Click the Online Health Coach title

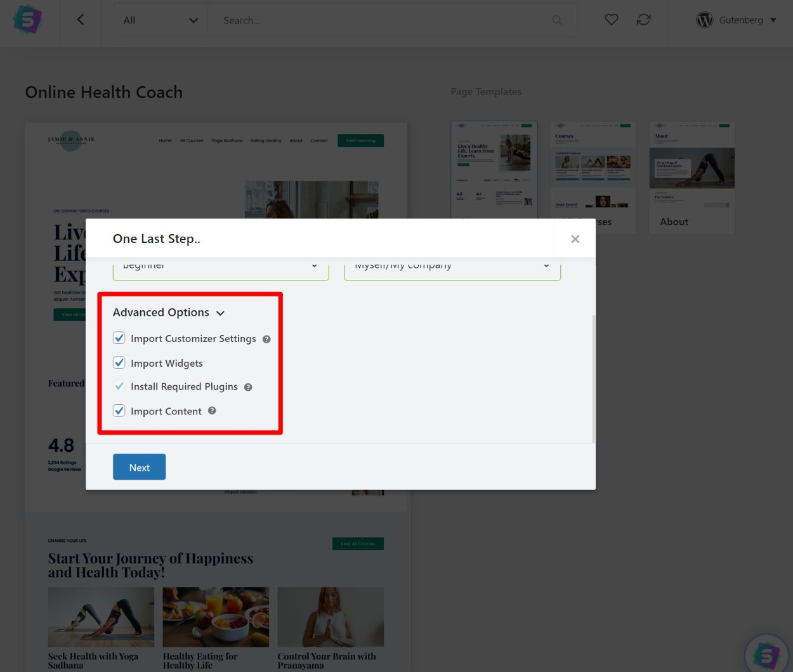pyautogui.click(x=104, y=92)
